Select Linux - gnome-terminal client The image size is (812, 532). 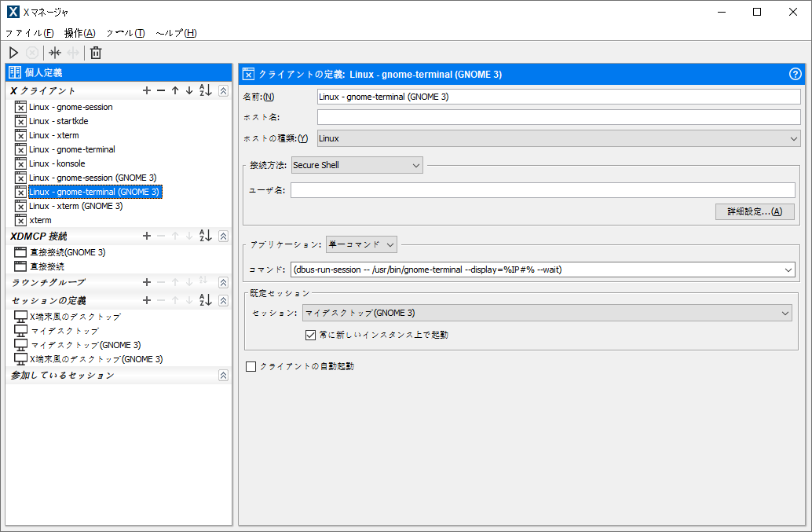[72, 150]
